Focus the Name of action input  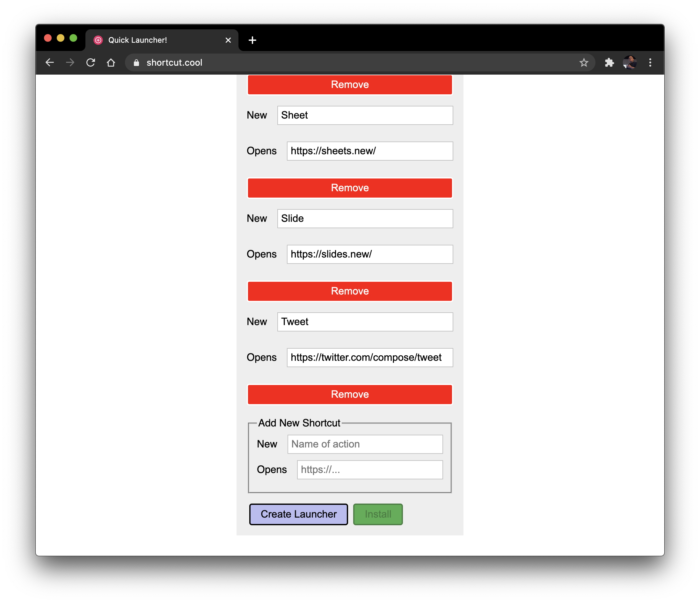coord(365,444)
